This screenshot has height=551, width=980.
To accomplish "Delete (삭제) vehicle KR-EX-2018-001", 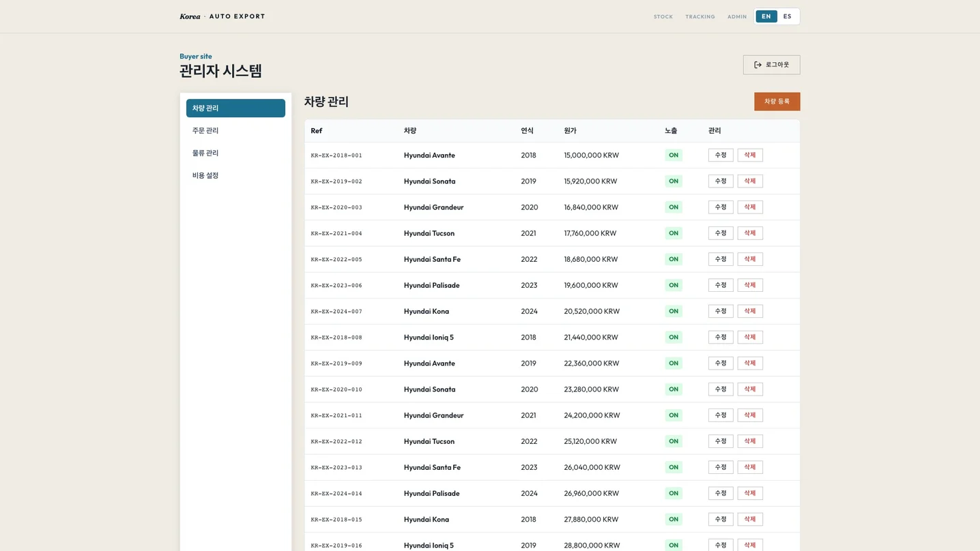I will (x=750, y=155).
